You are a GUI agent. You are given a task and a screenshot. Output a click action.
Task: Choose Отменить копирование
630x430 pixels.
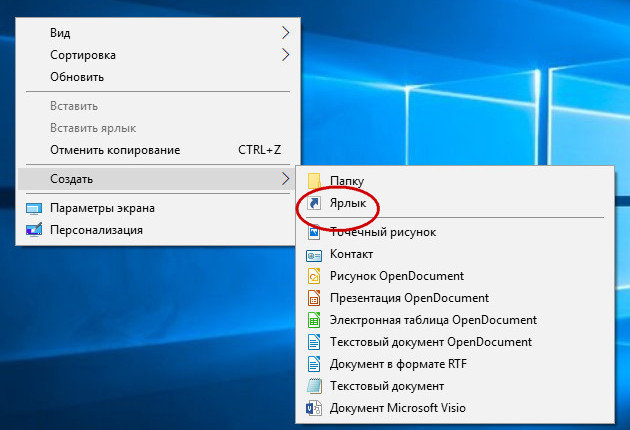coord(158,150)
